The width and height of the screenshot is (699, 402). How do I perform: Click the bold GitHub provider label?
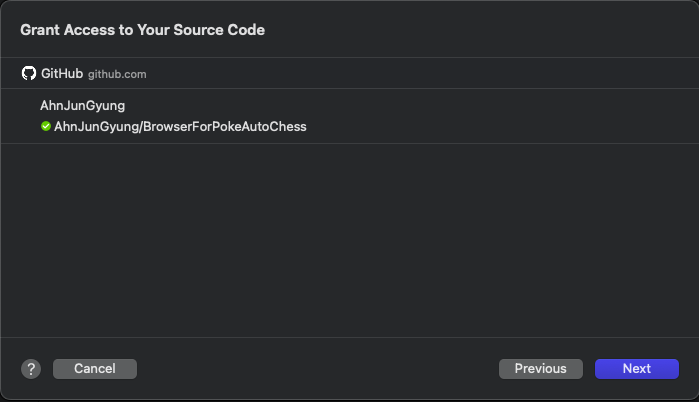pos(62,73)
